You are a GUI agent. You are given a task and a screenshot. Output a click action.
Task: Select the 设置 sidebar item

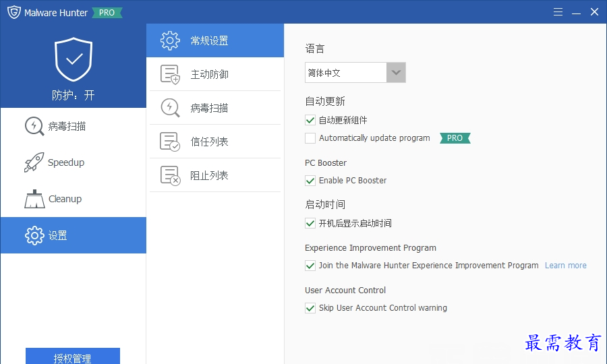[74, 235]
